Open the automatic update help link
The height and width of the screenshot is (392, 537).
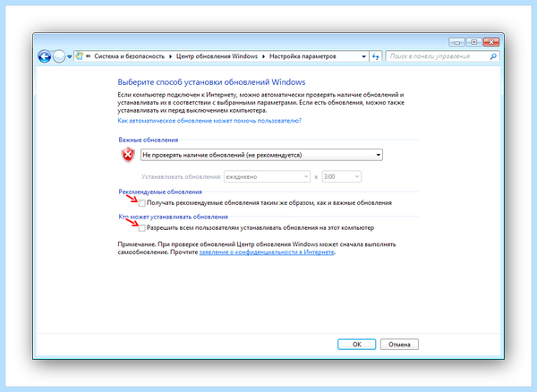(209, 121)
